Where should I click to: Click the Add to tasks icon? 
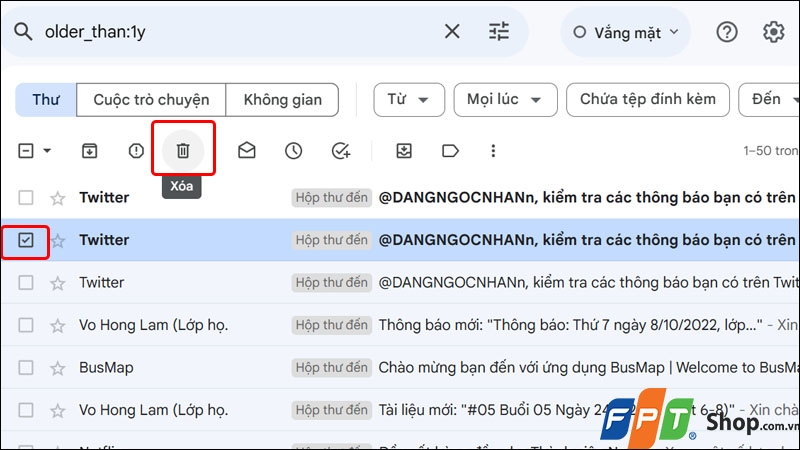(x=341, y=151)
